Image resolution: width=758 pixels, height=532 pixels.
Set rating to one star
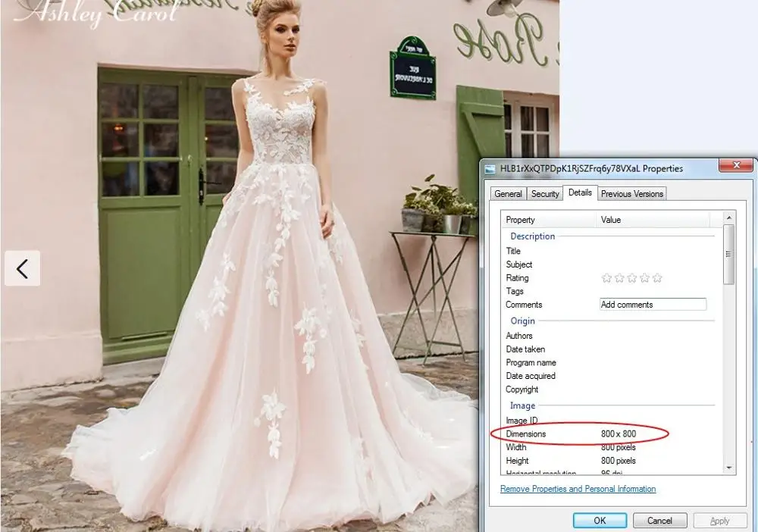(x=606, y=278)
